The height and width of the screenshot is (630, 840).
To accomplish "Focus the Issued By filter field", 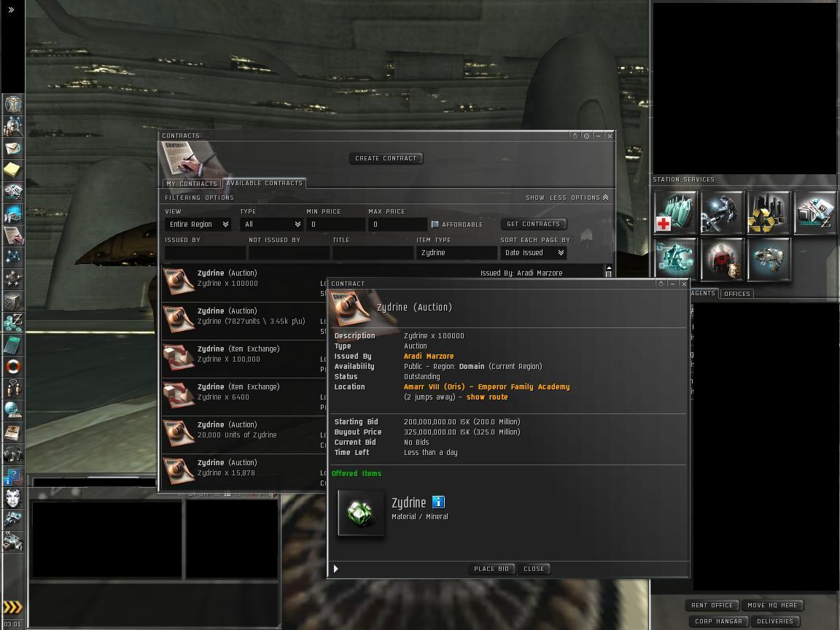I will click(x=205, y=253).
